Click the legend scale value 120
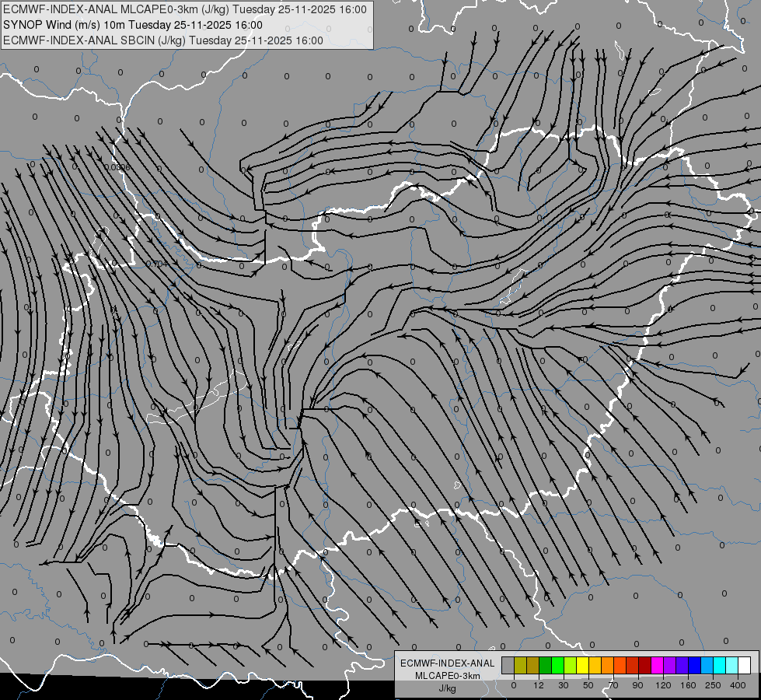 pos(663,685)
